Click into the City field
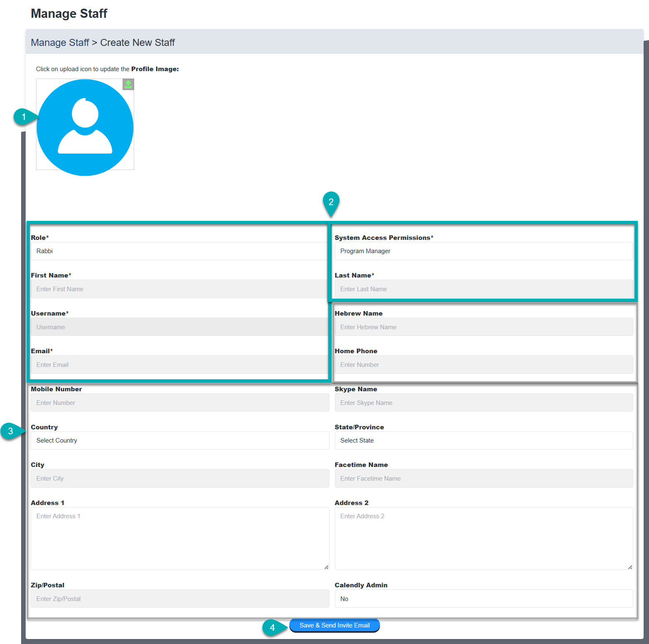Viewport: 649px width, 644px height. [x=180, y=479]
